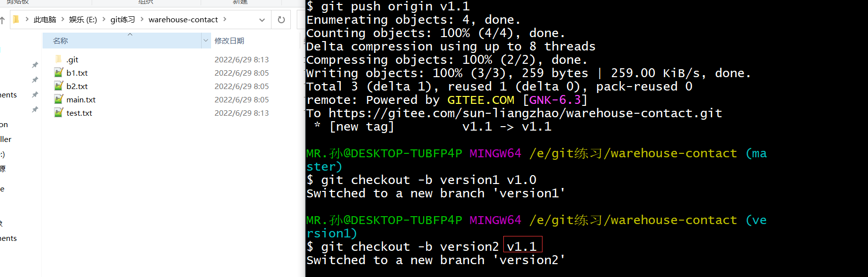Click the folder icon in address bar

[16, 19]
